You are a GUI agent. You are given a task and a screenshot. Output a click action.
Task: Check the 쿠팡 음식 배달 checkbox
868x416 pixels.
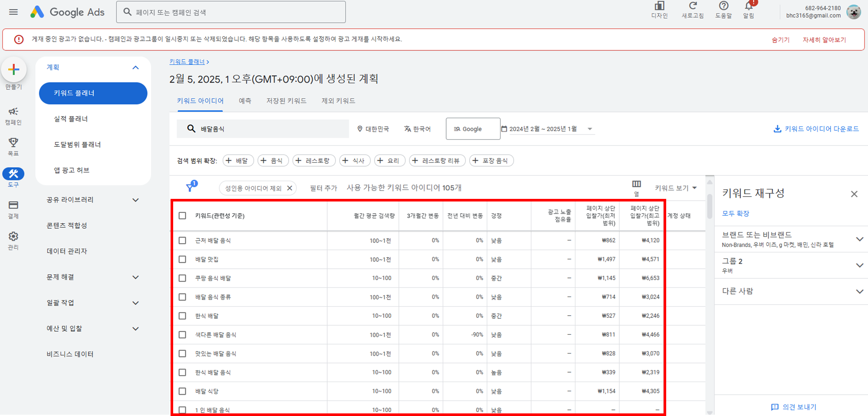[x=182, y=278]
